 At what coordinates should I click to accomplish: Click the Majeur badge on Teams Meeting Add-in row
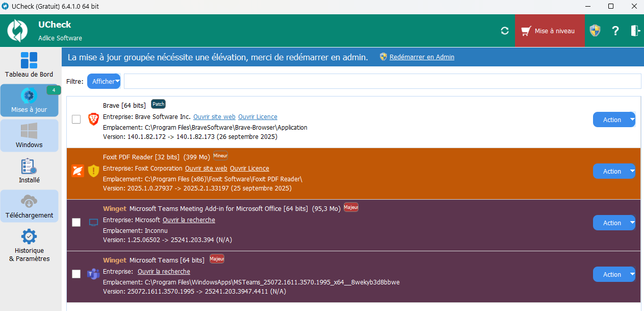click(351, 207)
